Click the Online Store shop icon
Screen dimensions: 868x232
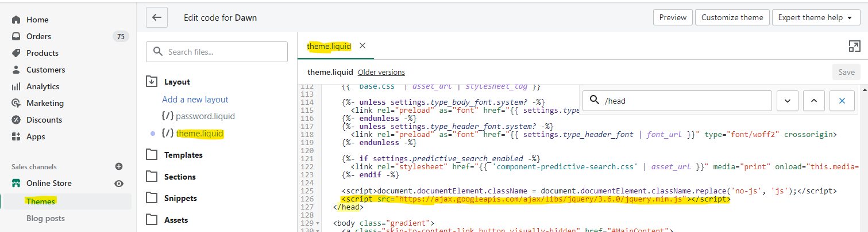pyautogui.click(x=16, y=183)
